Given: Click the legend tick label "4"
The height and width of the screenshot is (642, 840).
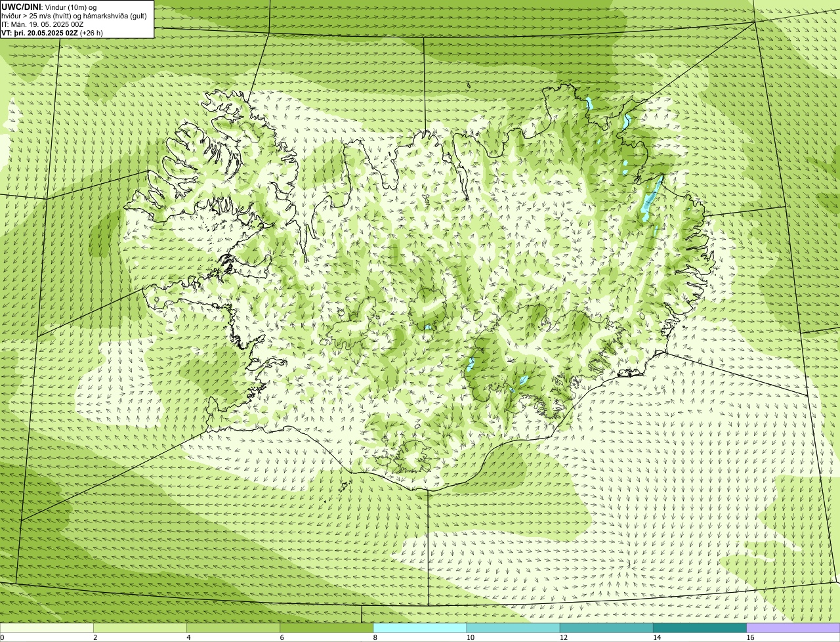Looking at the screenshot, I should pos(188,637).
